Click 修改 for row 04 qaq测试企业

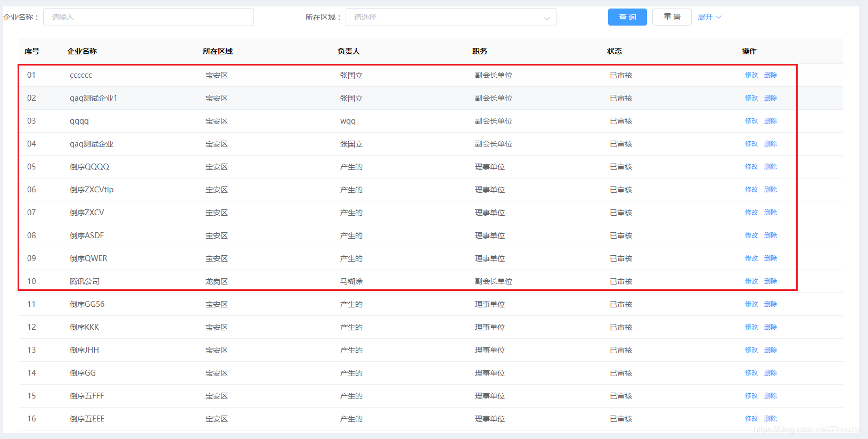point(751,144)
